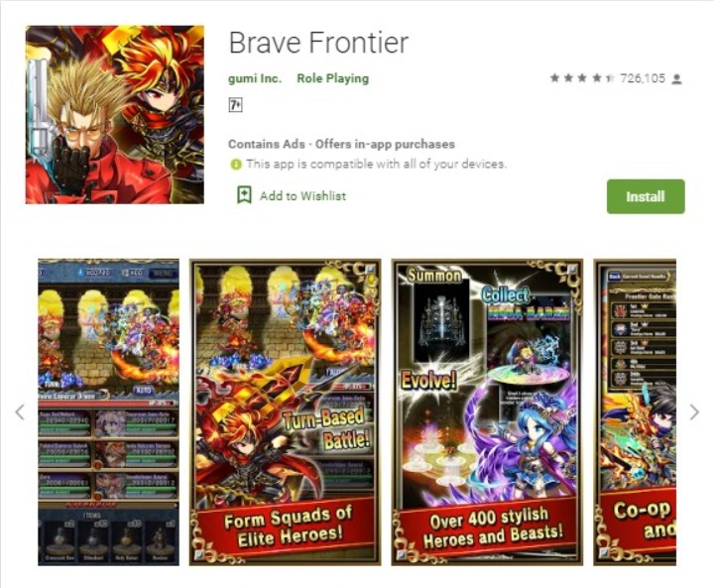Open the Turn-Based Battle screenshot
714x588 pixels.
coord(285,412)
